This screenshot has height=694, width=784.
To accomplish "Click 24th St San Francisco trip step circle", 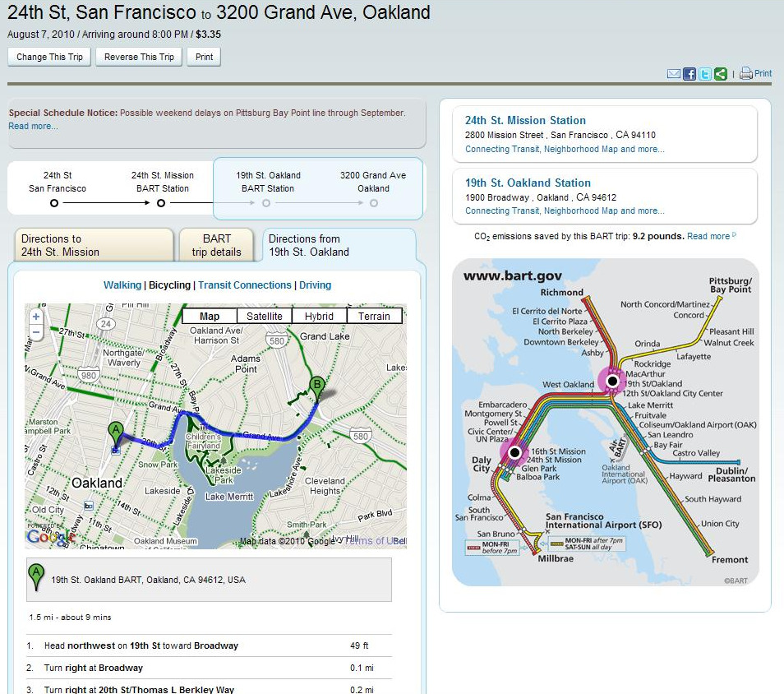I will coord(54,203).
